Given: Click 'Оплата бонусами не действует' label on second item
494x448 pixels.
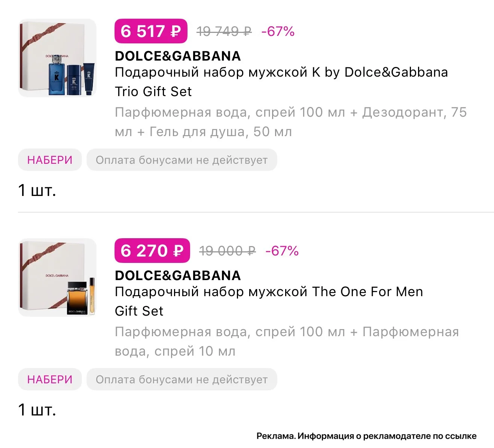Looking at the screenshot, I should tap(182, 380).
